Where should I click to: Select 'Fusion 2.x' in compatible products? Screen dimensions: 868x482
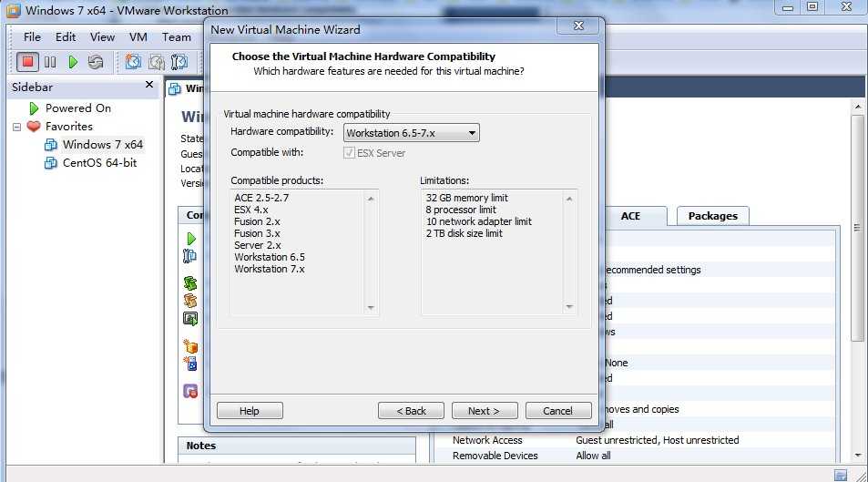click(257, 221)
